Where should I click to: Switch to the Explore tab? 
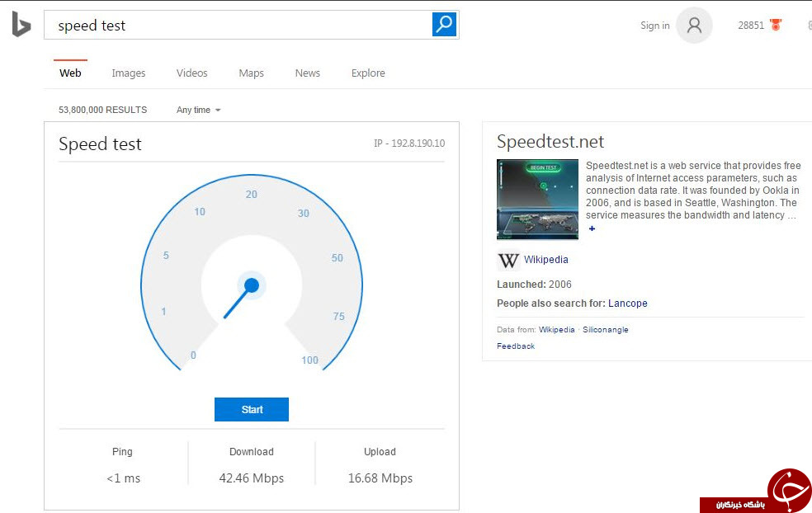coord(368,73)
